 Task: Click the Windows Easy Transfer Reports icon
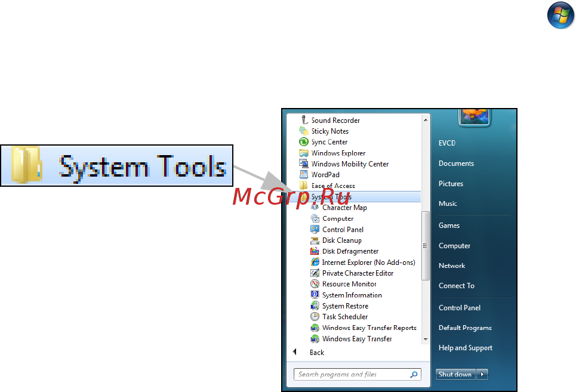tap(315, 328)
